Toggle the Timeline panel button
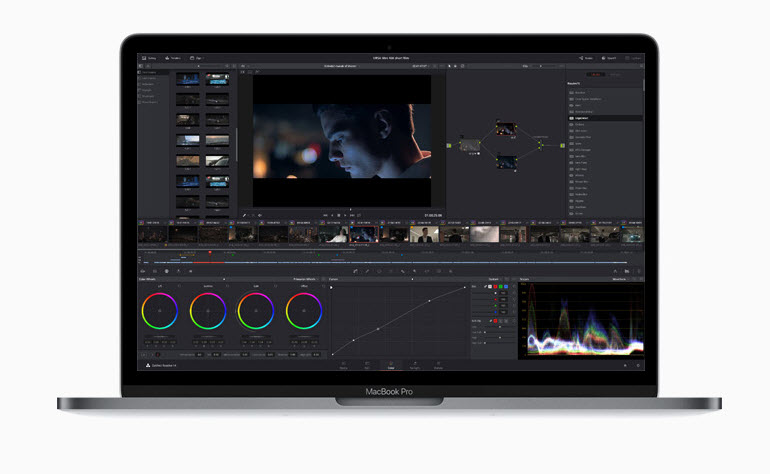This screenshot has width=770, height=474. pyautogui.click(x=173, y=58)
